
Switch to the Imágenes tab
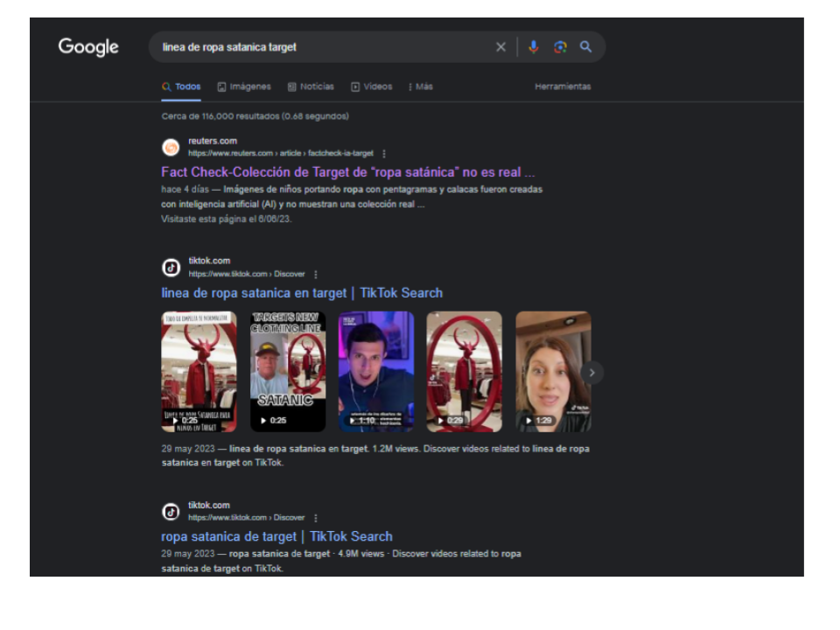(x=244, y=87)
